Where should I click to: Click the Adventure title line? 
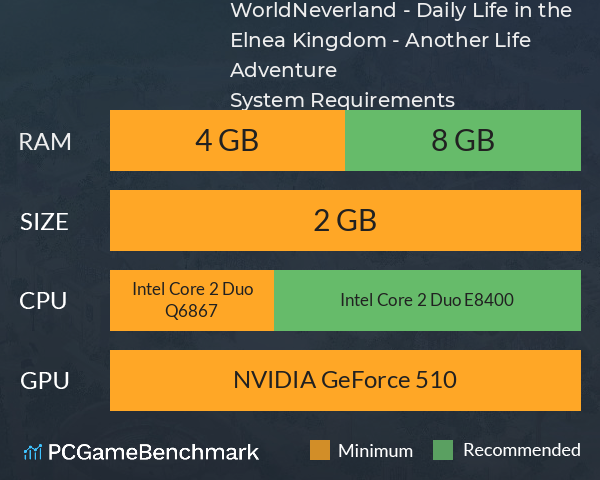click(x=284, y=70)
